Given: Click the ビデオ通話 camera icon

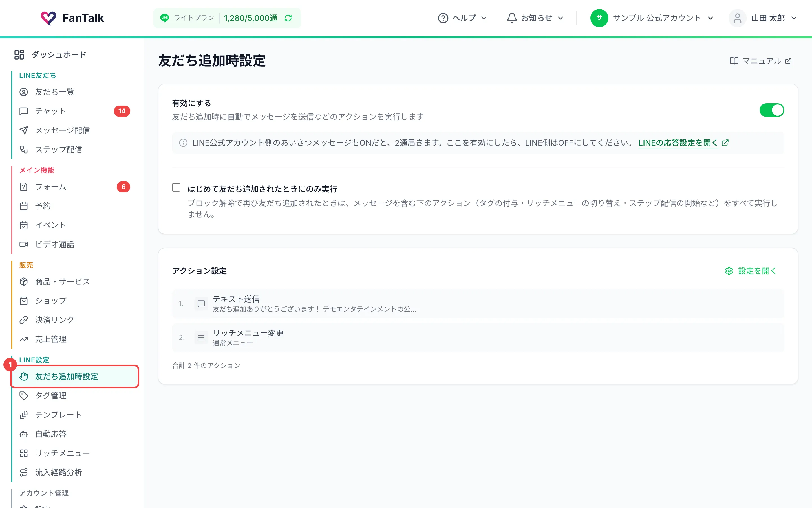Looking at the screenshot, I should 23,244.
